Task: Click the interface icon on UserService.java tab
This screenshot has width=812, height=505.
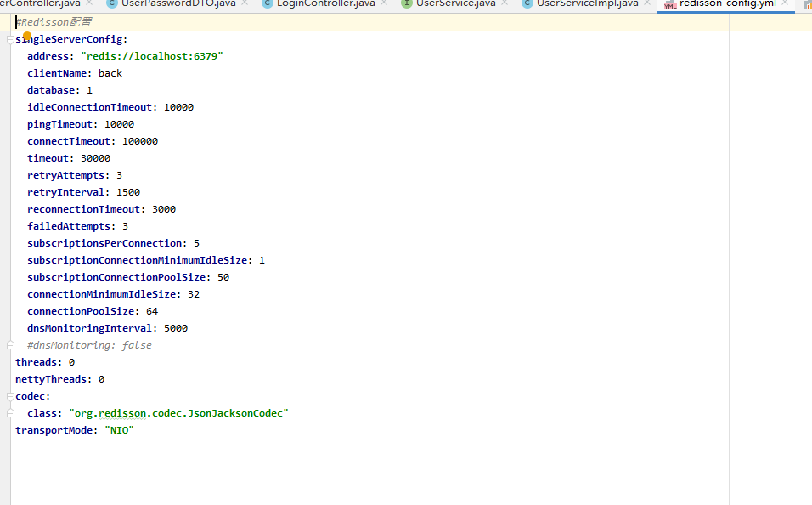Action: [407, 3]
